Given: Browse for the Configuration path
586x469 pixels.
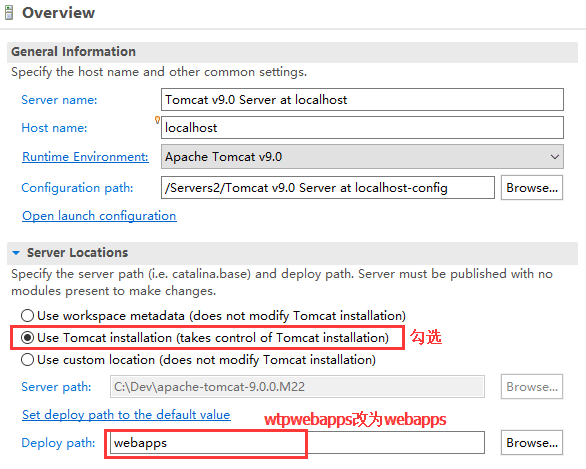Looking at the screenshot, I should 532,188.
